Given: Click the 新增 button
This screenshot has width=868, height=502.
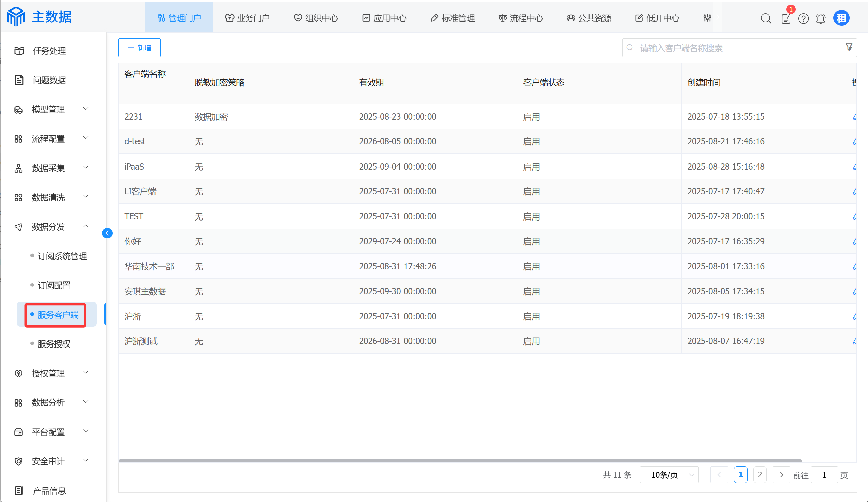Looking at the screenshot, I should [x=139, y=48].
